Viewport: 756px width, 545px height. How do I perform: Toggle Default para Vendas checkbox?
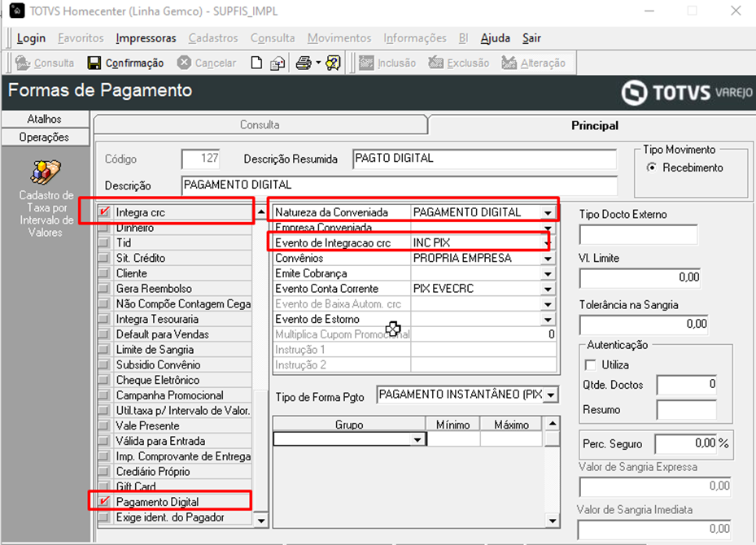[103, 334]
